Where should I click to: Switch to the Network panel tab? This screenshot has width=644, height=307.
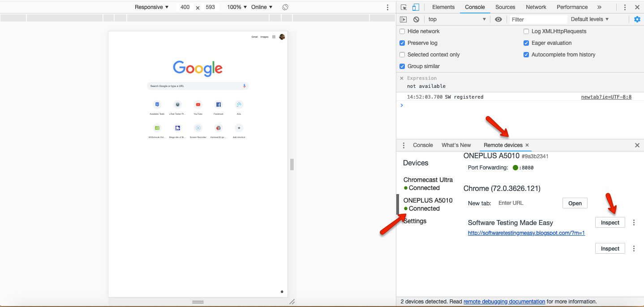pos(536,7)
